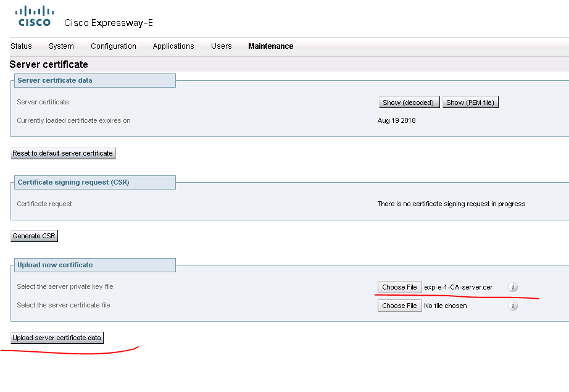Choose File for server certificate file
The image size is (569, 392).
tap(399, 306)
